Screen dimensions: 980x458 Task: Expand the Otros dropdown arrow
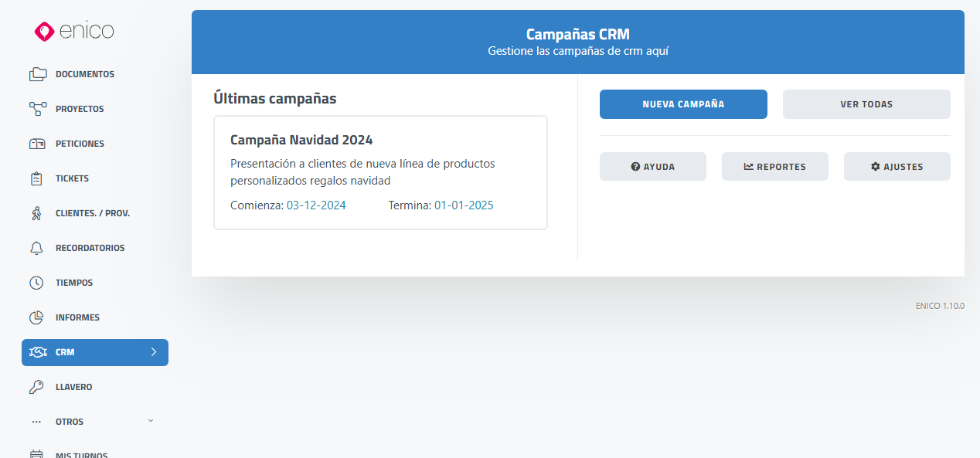tap(151, 421)
